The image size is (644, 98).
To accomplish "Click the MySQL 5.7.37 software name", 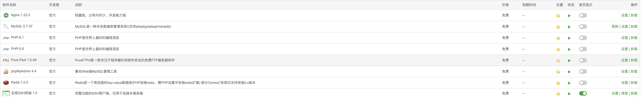I will (x=22, y=26).
